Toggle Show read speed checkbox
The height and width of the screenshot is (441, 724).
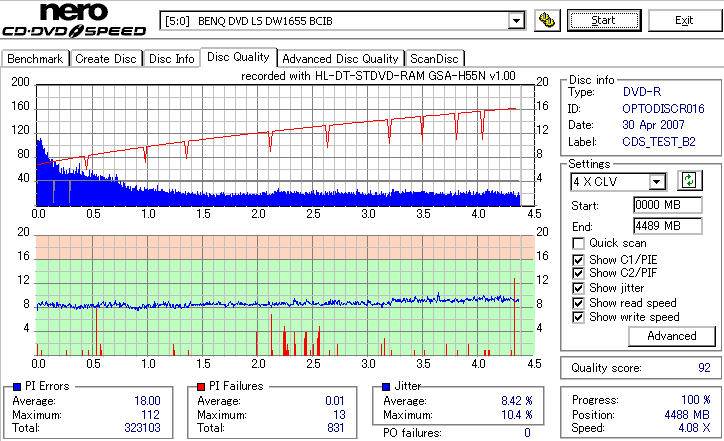[x=578, y=303]
